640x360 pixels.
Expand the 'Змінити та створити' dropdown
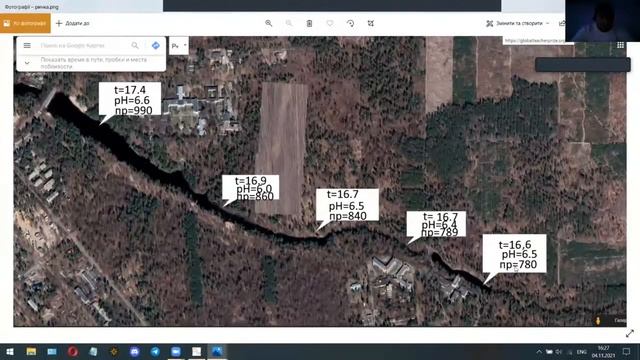coord(518,23)
